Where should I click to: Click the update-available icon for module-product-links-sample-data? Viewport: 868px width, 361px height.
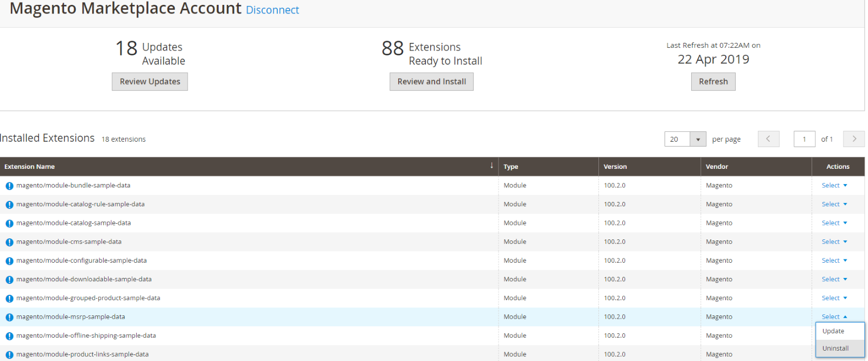pyautogui.click(x=9, y=354)
